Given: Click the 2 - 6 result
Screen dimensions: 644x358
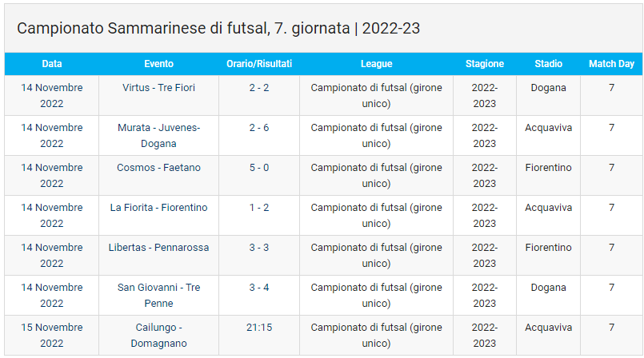Looking at the screenshot, I should 258,128.
